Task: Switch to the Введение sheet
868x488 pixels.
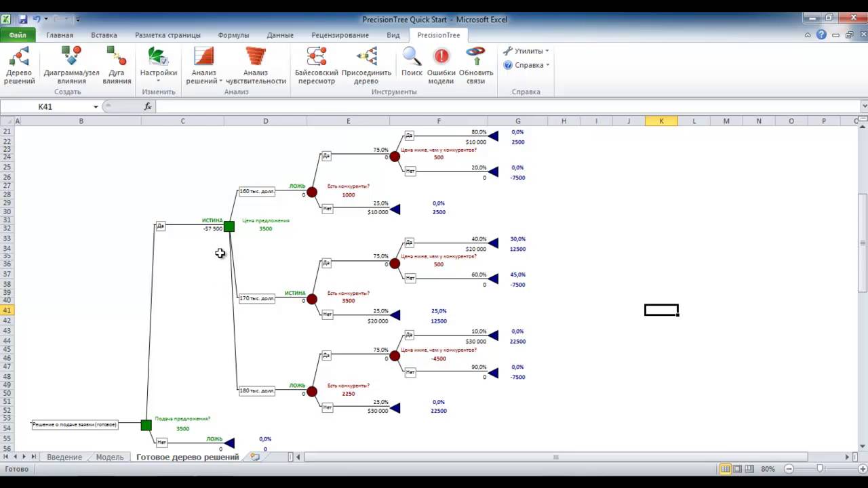Action: point(64,457)
